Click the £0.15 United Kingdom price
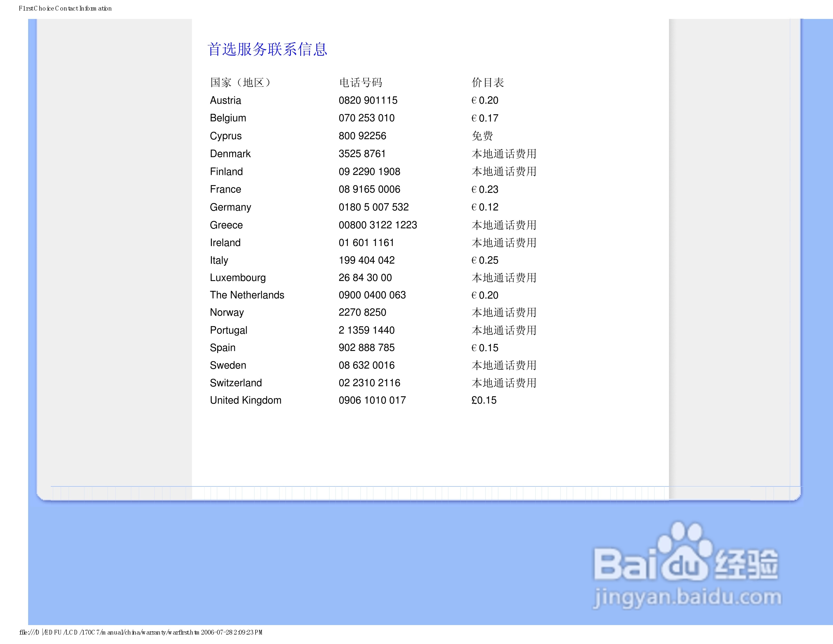Image resolution: width=833 pixels, height=644 pixels. point(484,400)
